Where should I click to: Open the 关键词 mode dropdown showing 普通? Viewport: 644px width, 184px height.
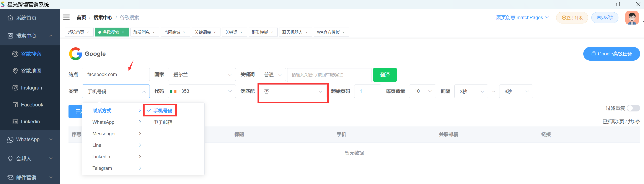click(272, 75)
